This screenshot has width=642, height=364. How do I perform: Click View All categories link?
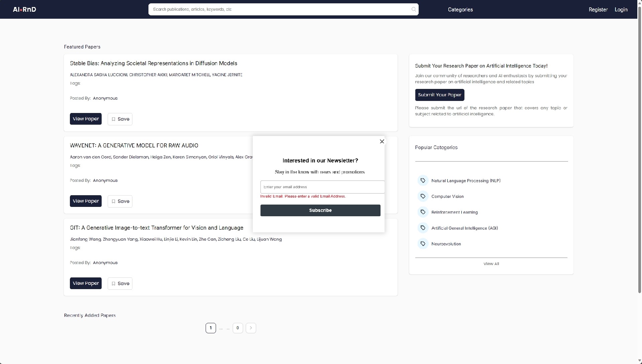pos(491,264)
